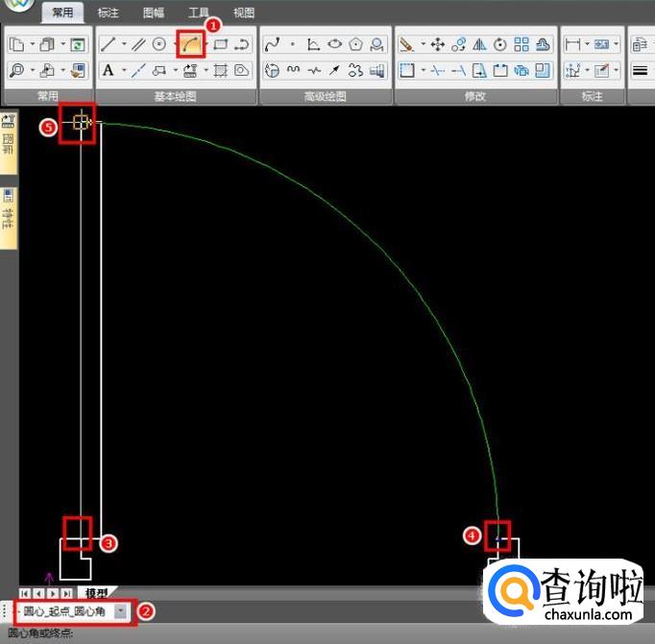
Task: Choose the Ellipse tool in advanced drawing
Action: pos(335,44)
